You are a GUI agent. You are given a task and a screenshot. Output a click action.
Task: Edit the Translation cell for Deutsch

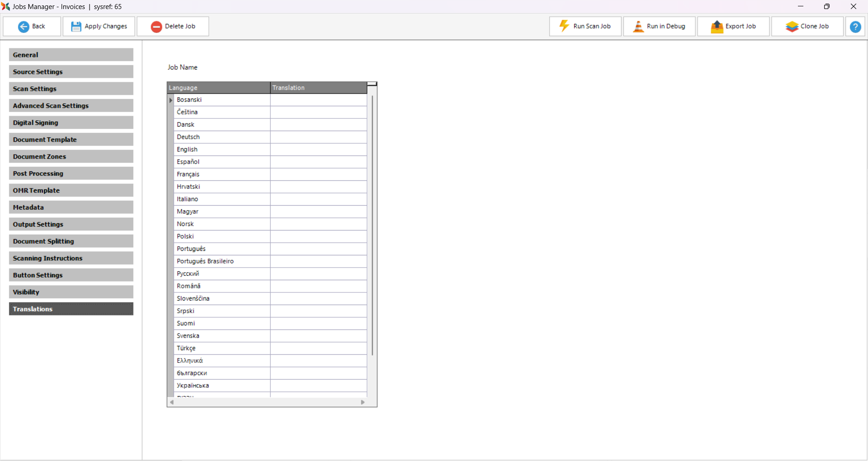click(x=318, y=137)
